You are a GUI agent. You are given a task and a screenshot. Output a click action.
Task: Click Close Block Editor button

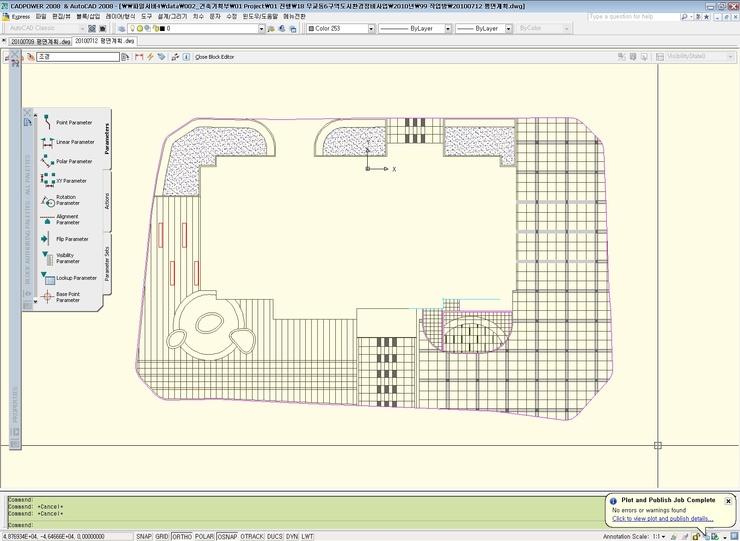click(215, 57)
